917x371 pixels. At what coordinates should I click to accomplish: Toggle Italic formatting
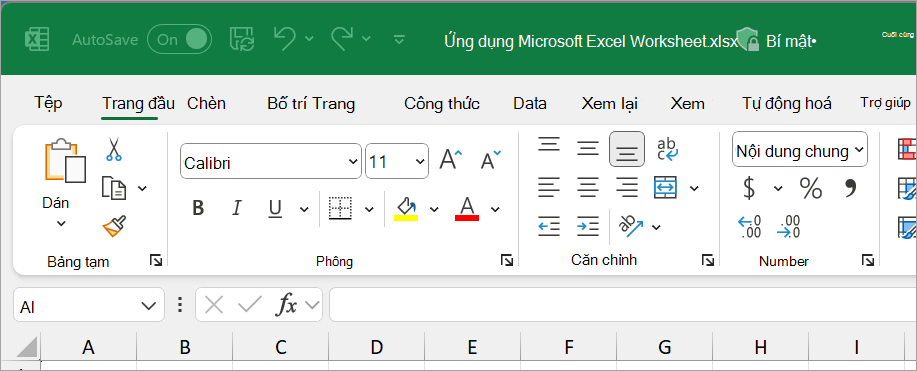click(236, 208)
